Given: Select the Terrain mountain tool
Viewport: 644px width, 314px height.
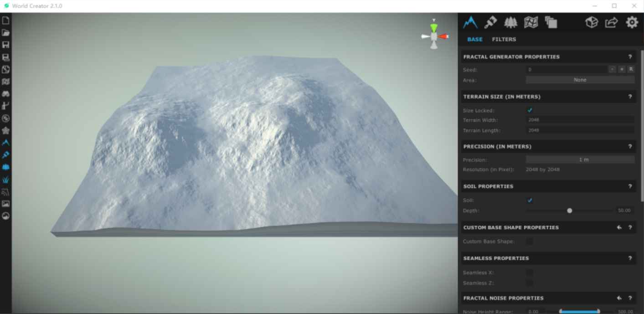Looking at the screenshot, I should coord(470,22).
